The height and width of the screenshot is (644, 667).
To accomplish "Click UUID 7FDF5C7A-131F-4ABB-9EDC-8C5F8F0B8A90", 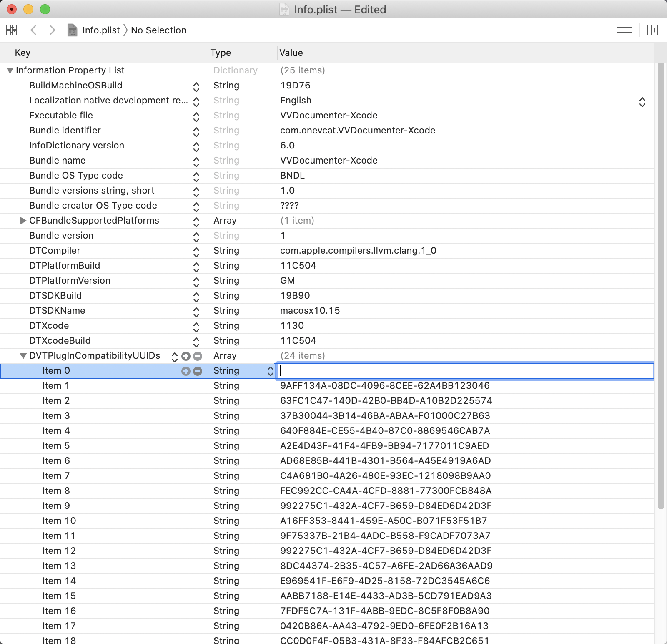I will click(x=385, y=611).
